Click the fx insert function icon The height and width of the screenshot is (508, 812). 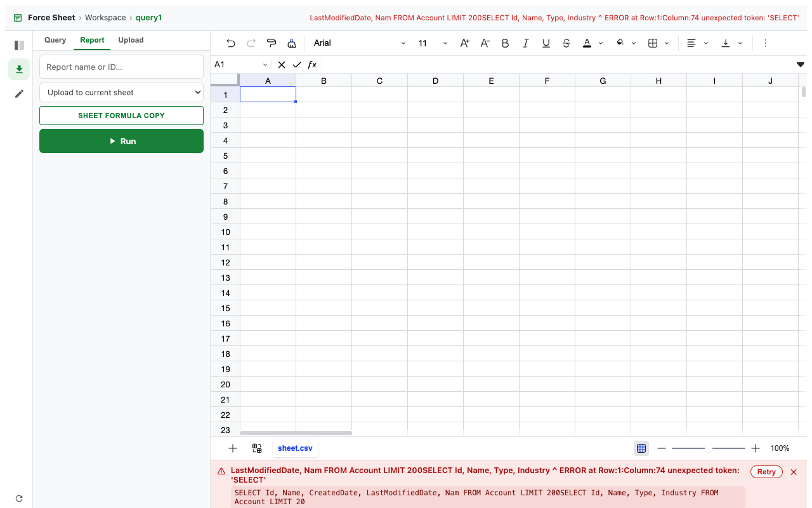(x=312, y=65)
